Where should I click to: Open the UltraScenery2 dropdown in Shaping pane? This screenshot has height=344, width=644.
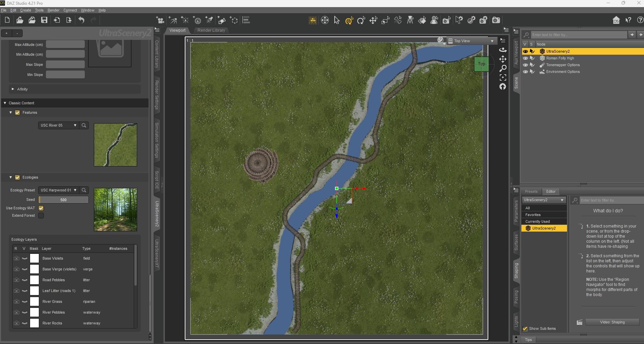coord(544,200)
